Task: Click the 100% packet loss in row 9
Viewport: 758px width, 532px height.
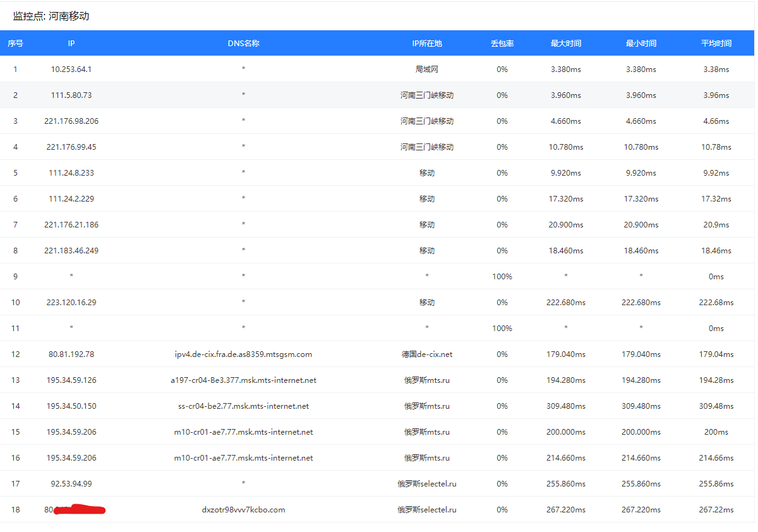Action: pos(502,277)
